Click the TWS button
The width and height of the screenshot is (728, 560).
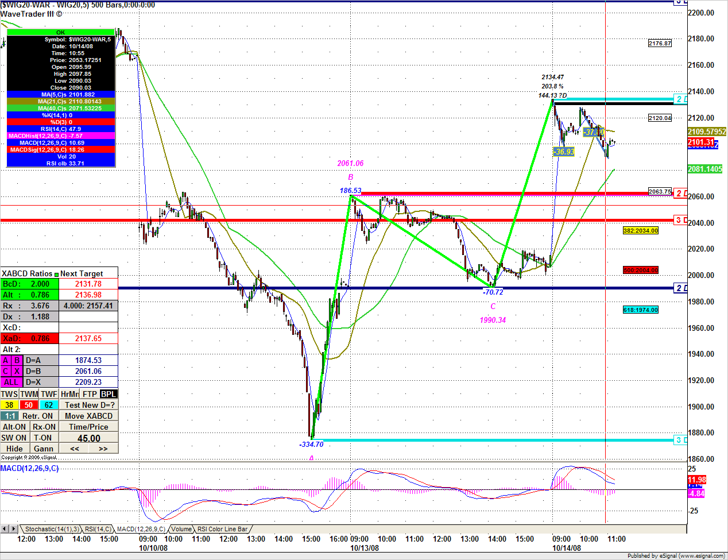tap(10, 394)
